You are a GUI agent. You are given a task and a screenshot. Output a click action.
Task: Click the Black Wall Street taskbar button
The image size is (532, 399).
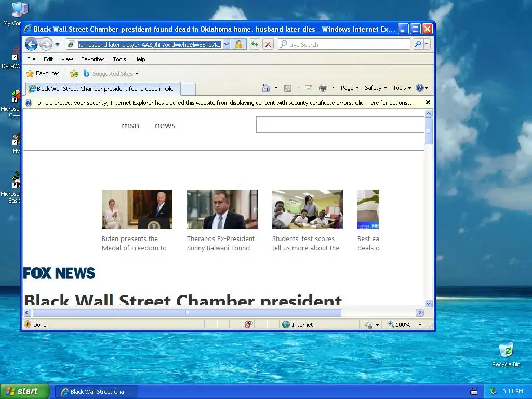(x=96, y=392)
